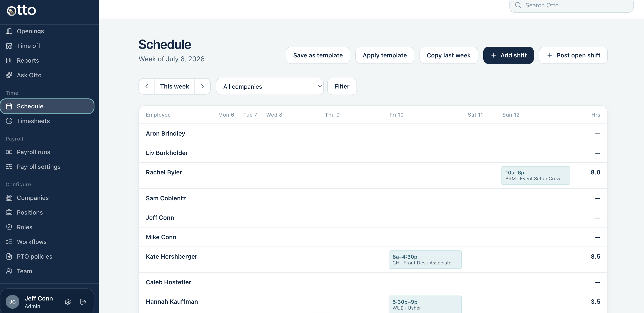Screen dimensions: 644x313
Task: Select employee Caleb Hostetler
Action: pyautogui.click(x=168, y=282)
